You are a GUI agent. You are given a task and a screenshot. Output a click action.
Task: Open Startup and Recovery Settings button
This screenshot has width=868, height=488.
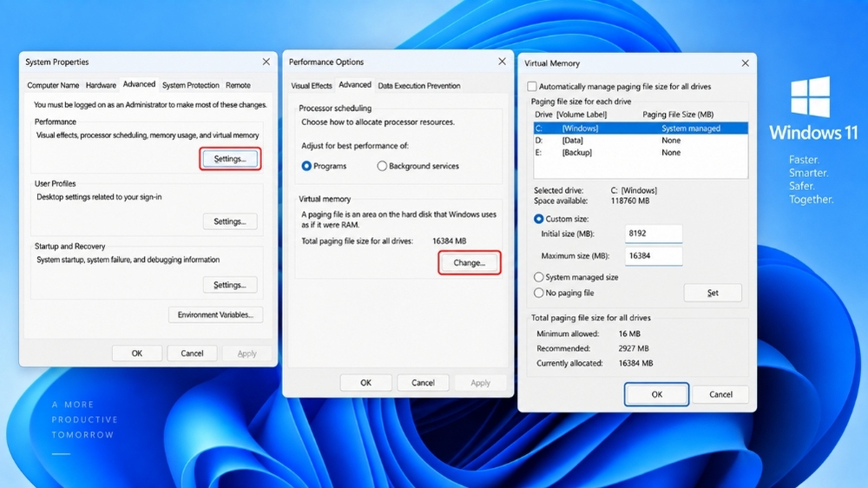tap(230, 285)
